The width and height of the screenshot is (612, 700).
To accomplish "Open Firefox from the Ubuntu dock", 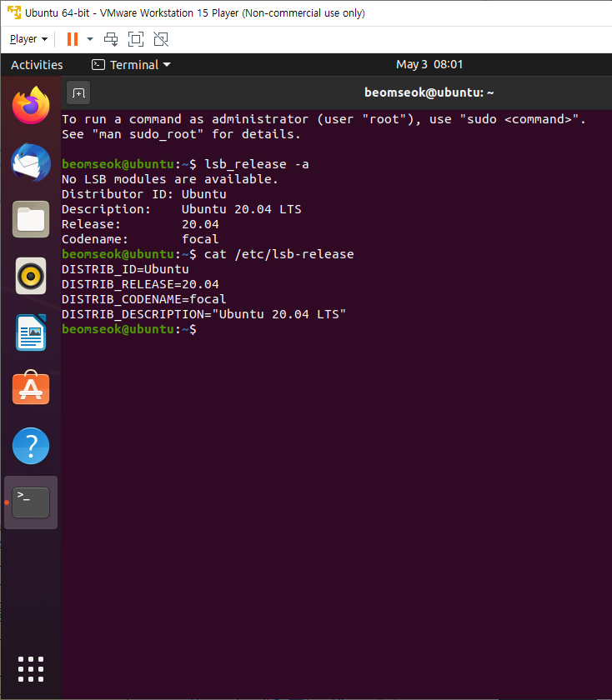I will 31,105.
